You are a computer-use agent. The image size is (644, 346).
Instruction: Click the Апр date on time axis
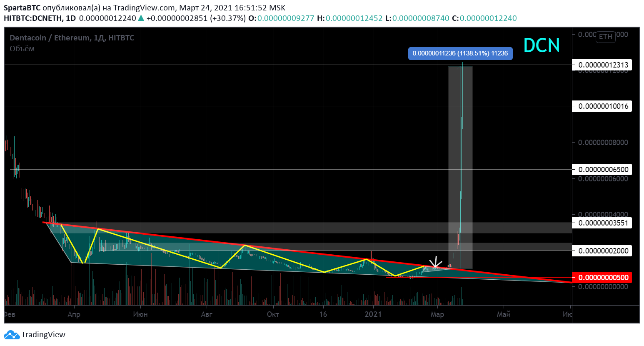[x=74, y=314]
